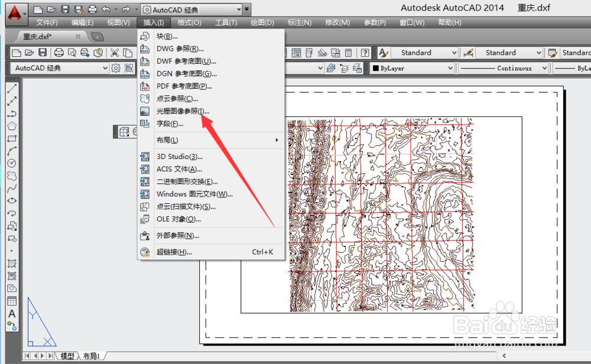The height and width of the screenshot is (364, 591).
Task: Click the Text Style icon
Action: (384, 53)
